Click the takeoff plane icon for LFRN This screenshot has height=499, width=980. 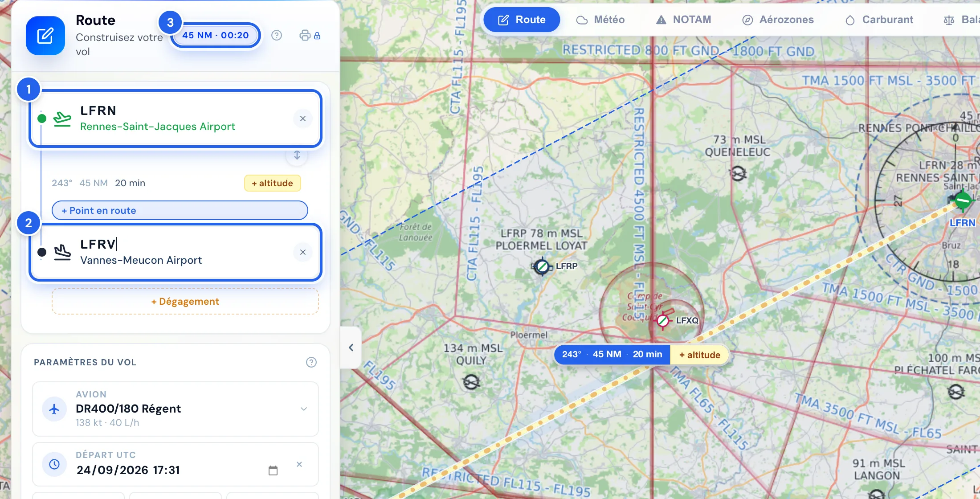click(62, 119)
